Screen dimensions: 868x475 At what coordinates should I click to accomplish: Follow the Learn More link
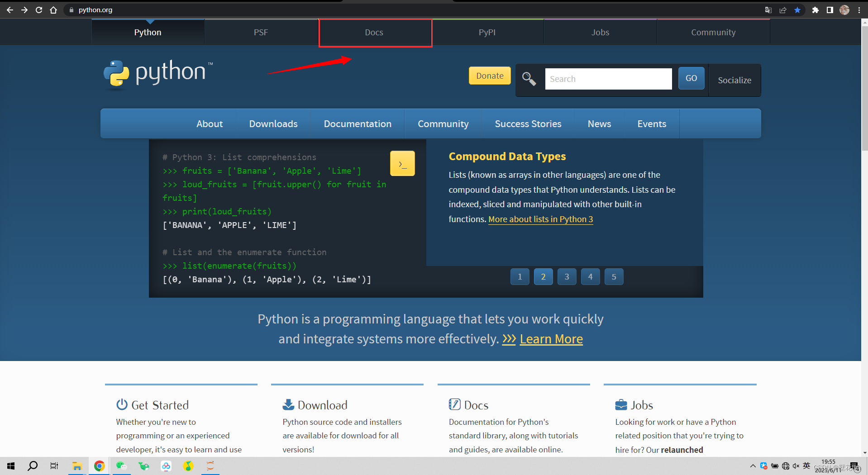[x=551, y=339]
